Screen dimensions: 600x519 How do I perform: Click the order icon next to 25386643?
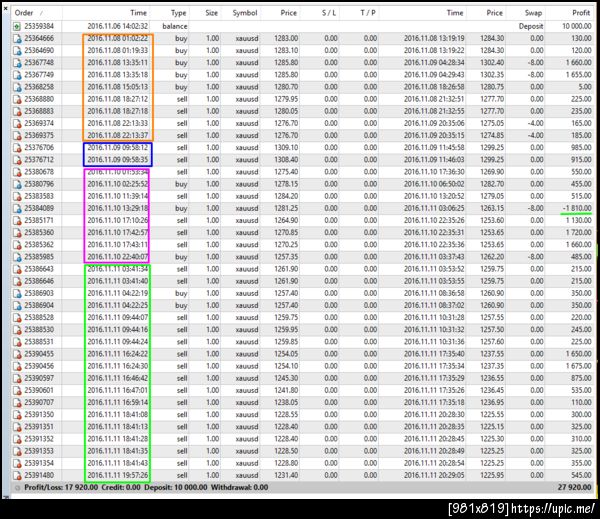coord(17,269)
